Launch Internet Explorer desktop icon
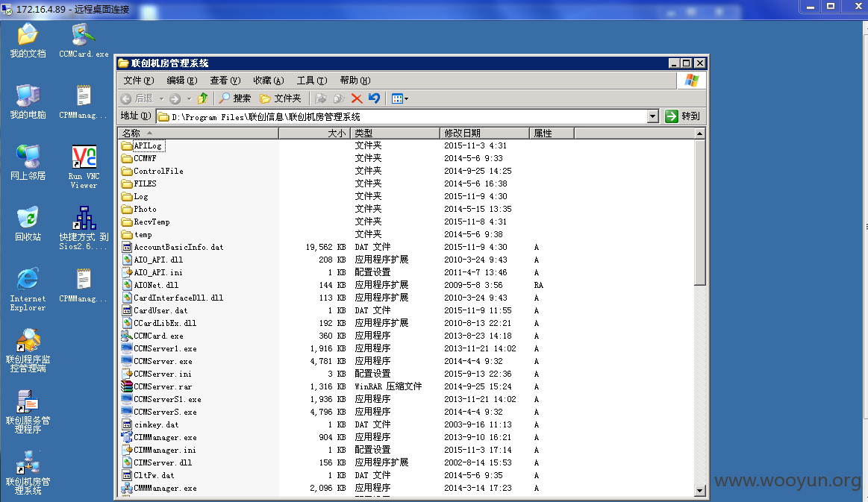The width and height of the screenshot is (868, 502). [x=28, y=289]
